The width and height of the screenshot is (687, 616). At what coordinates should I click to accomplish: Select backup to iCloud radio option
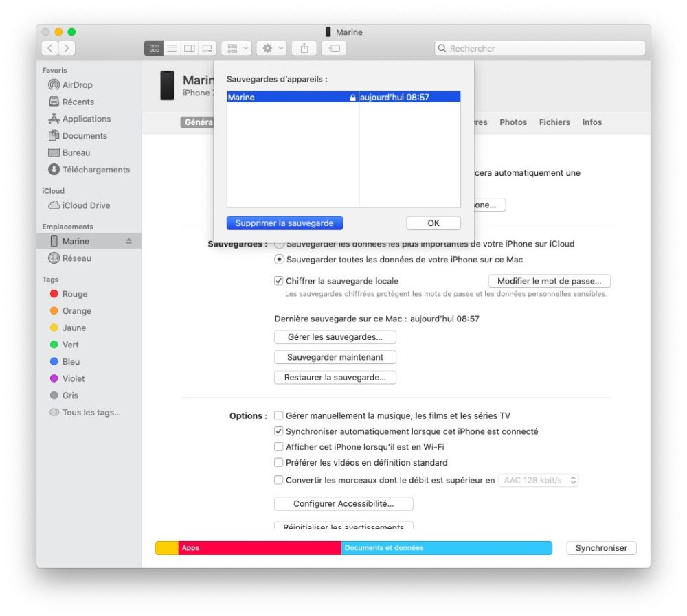click(279, 244)
